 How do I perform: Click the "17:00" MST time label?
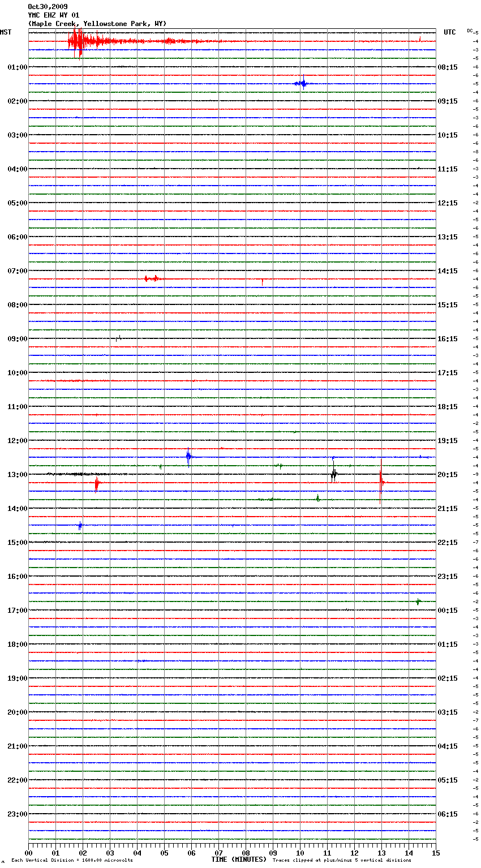(18, 611)
